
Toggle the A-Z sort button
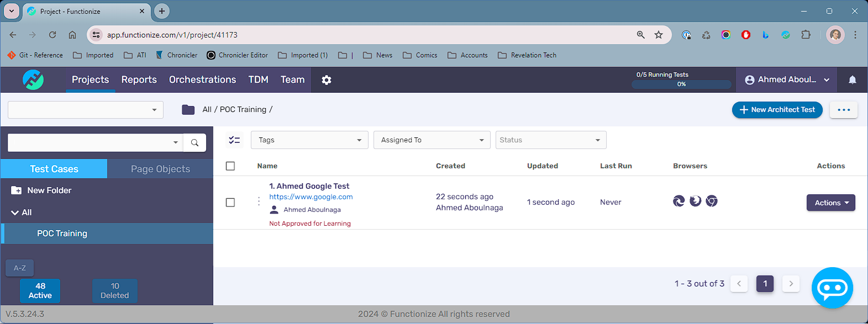pyautogui.click(x=20, y=268)
